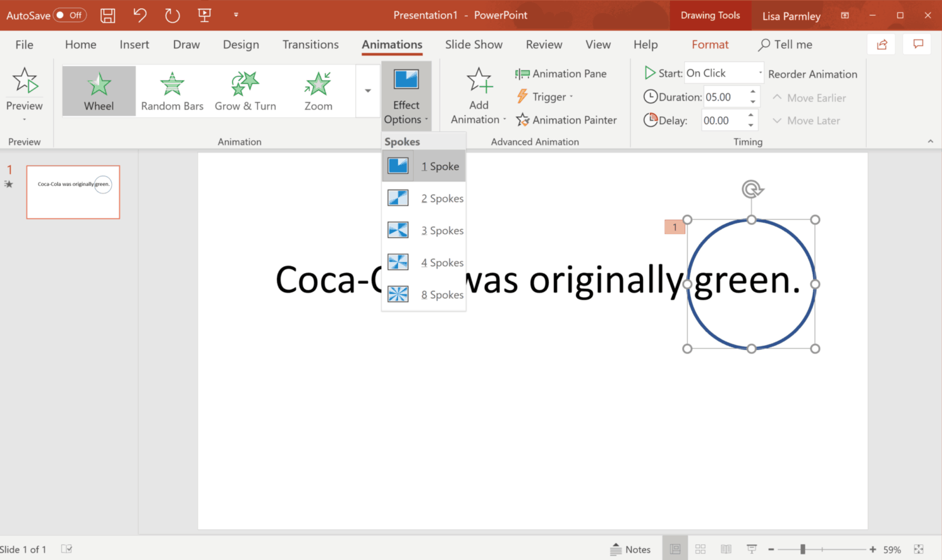Click Move Later

(806, 121)
